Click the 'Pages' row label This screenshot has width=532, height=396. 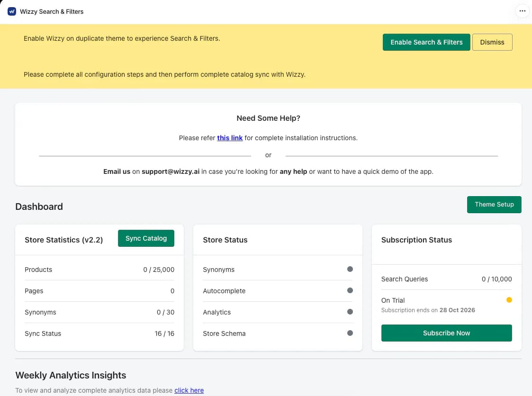click(34, 291)
